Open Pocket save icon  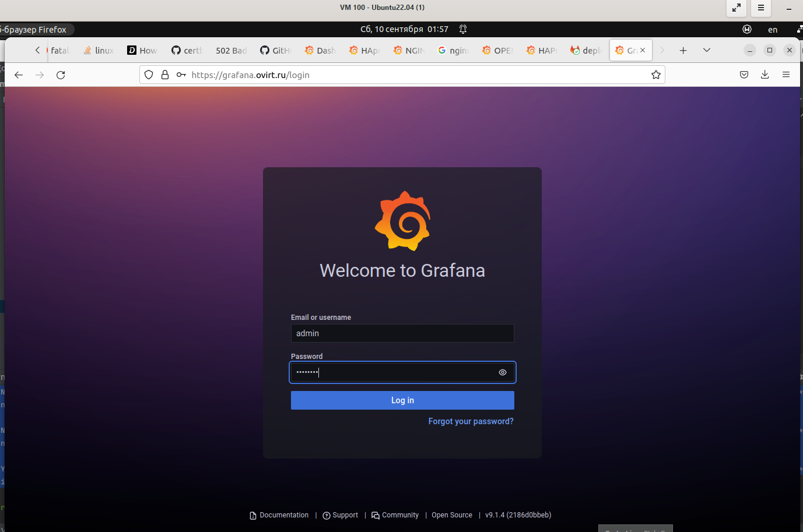(744, 75)
